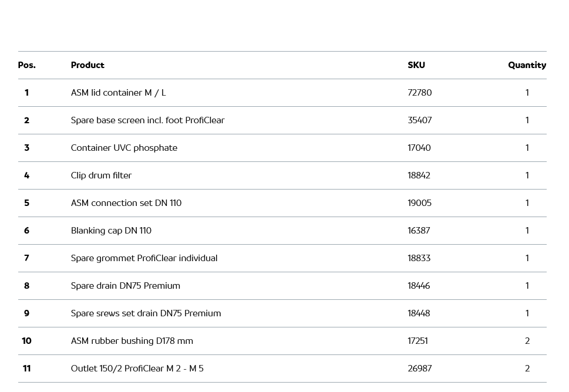This screenshot has width=569, height=392.
Task: Click the Product column header
Action: click(87, 65)
